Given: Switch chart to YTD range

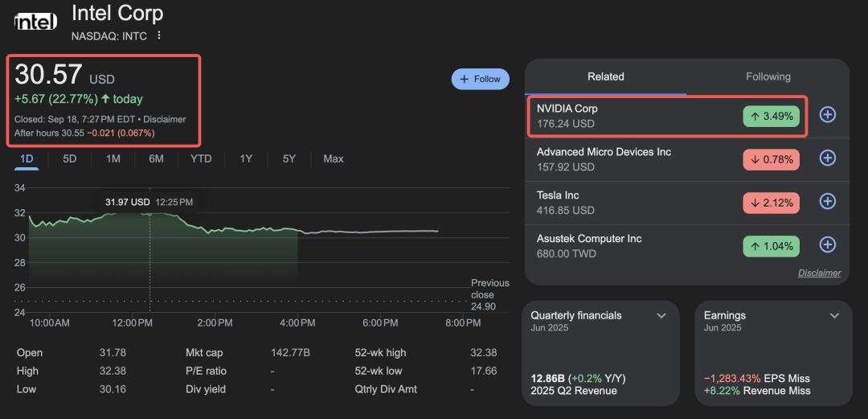Looking at the screenshot, I should pos(201,159).
